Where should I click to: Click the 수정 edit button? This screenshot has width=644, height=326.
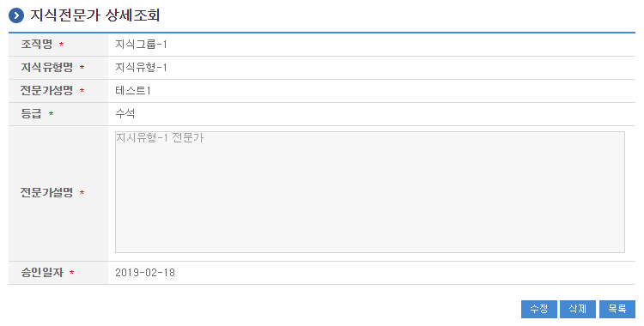point(539,309)
